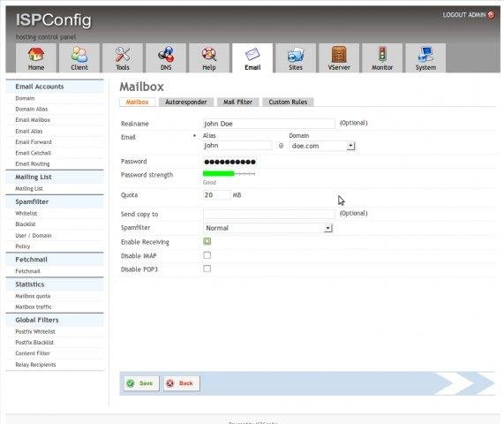Check the Disable IMAP checkbox
The height and width of the screenshot is (424, 504).
[x=207, y=255]
